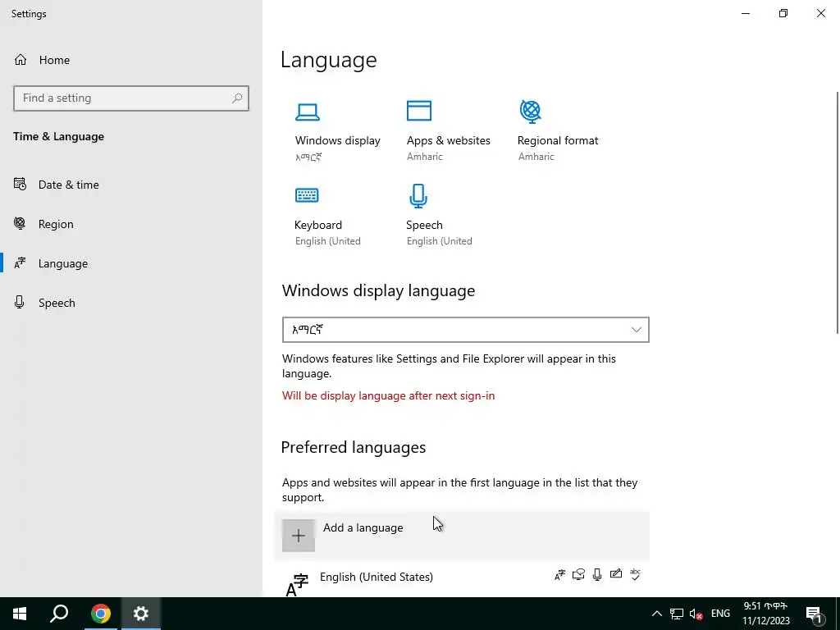The height and width of the screenshot is (630, 840).
Task: Click the handwriting icon for English
Action: click(x=616, y=574)
